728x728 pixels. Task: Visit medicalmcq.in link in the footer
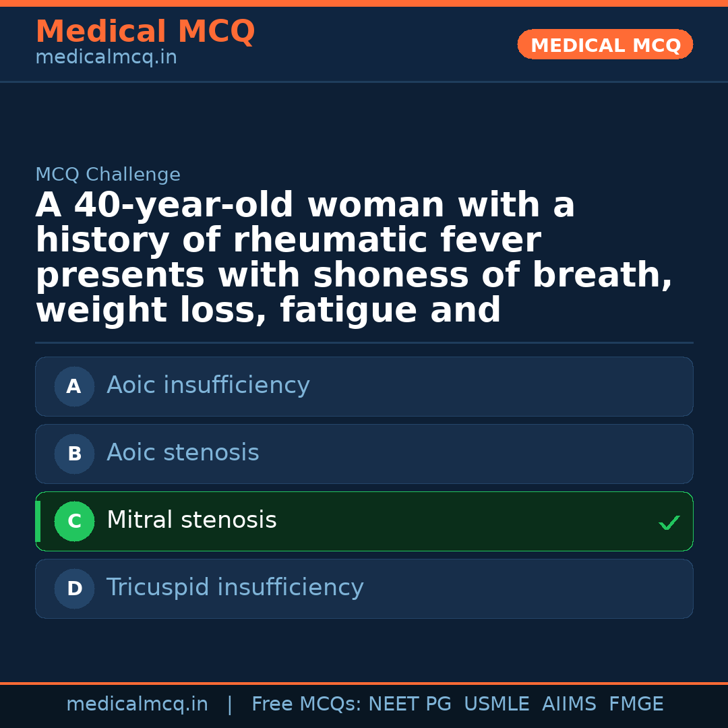point(137,704)
